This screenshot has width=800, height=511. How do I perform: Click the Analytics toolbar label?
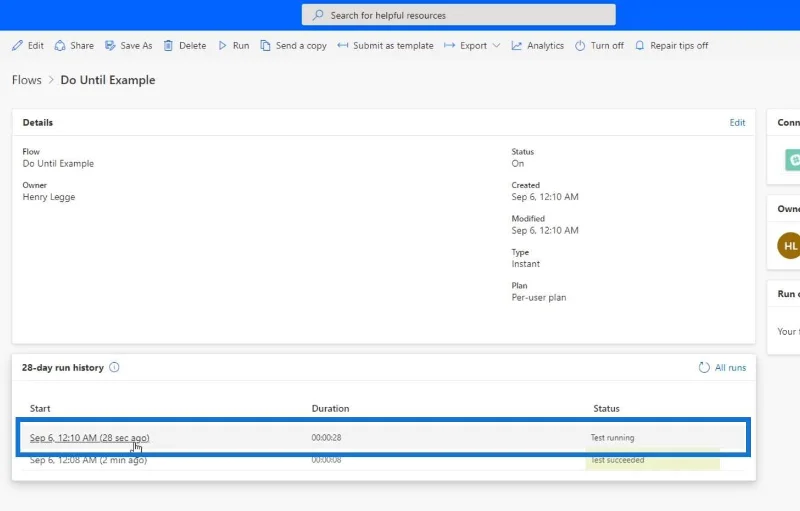pos(545,45)
